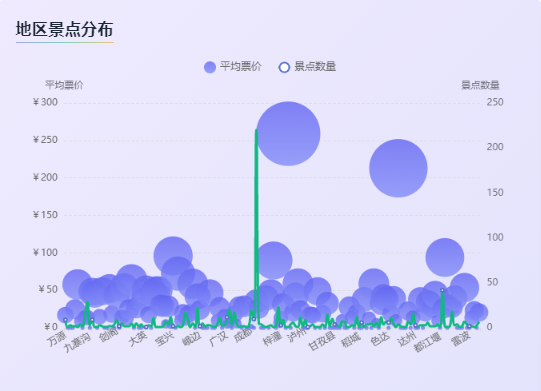
Task: Click the 成都 axis label
Action: 244,335
